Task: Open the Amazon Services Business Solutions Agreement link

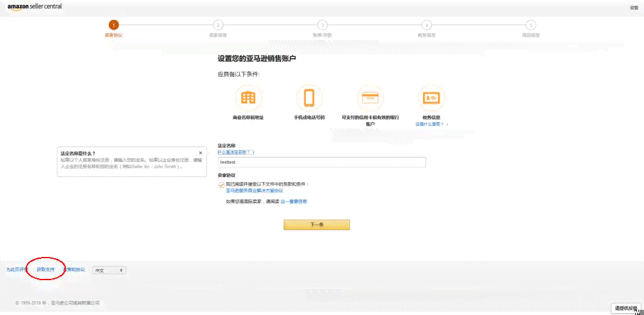Action: point(255,191)
